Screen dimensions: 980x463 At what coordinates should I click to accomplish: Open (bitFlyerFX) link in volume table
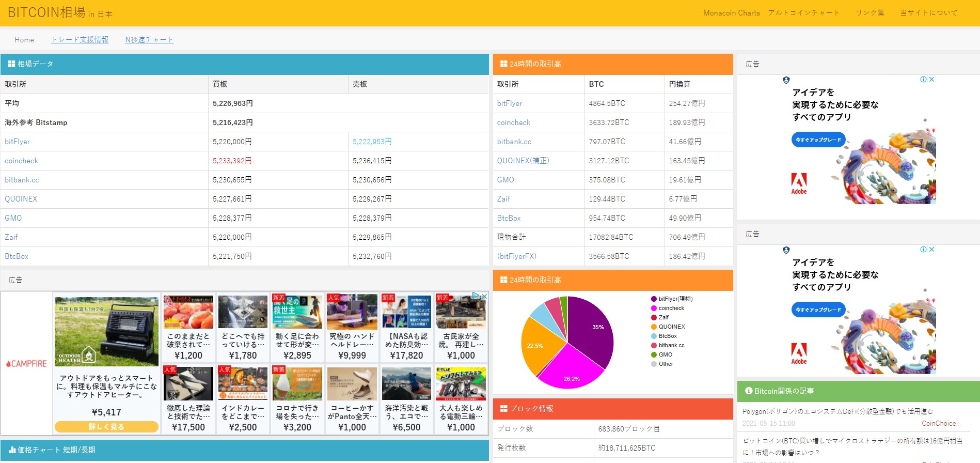[517, 256]
